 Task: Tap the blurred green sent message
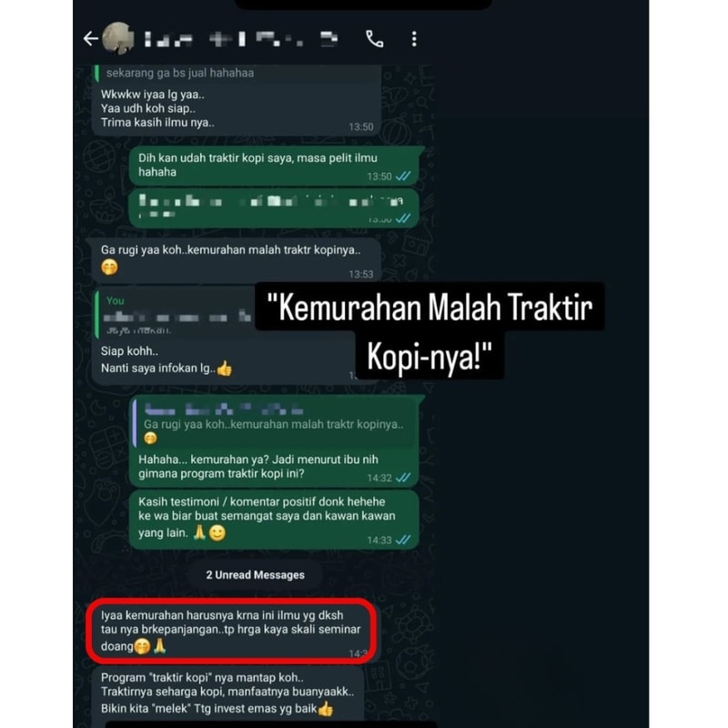[x=274, y=207]
